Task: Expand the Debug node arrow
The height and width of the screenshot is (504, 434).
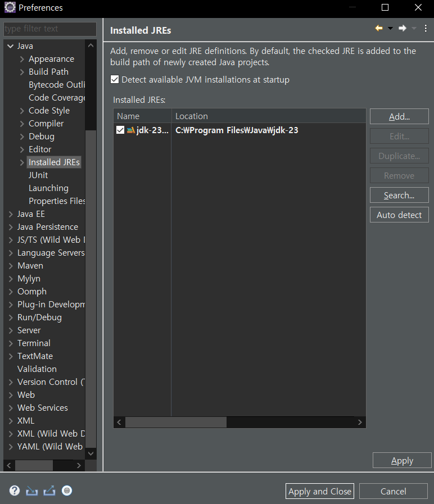Action: [x=22, y=137]
